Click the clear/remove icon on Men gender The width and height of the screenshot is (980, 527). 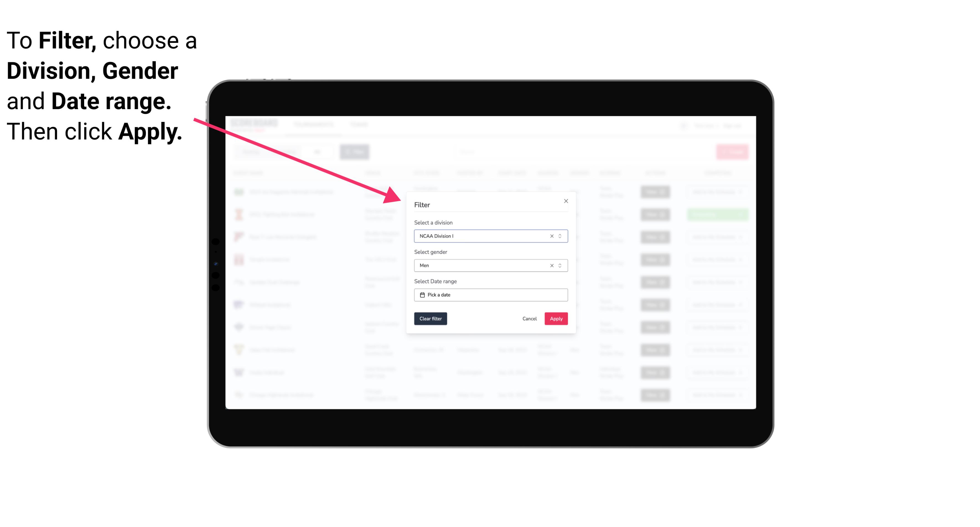(551, 265)
